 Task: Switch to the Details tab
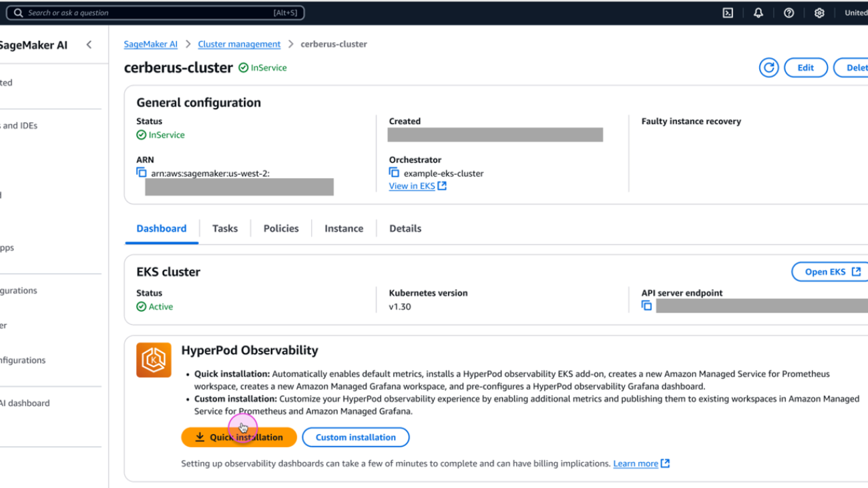(x=405, y=228)
